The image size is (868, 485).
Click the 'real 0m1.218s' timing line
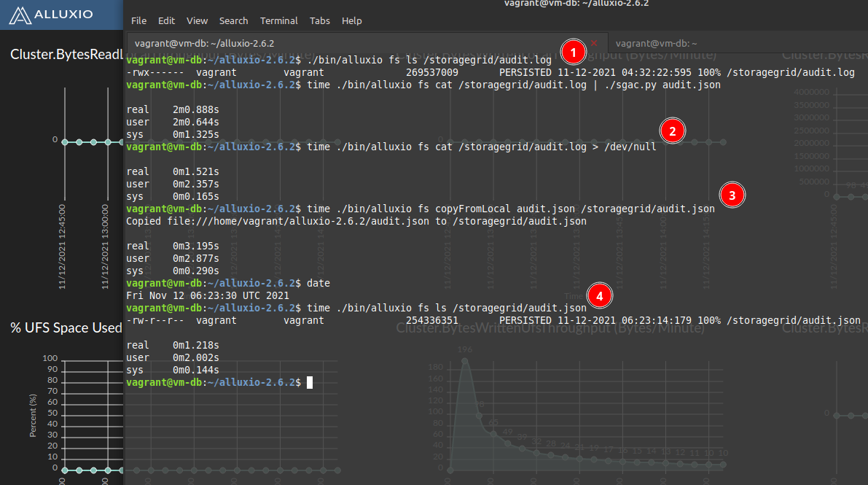[173, 345]
